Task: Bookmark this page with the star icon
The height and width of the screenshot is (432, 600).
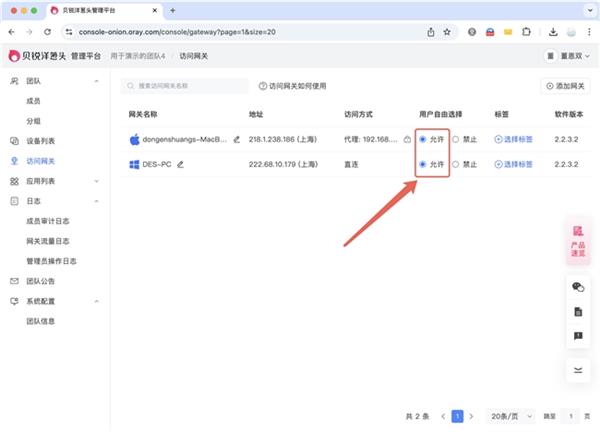Action: (x=446, y=32)
